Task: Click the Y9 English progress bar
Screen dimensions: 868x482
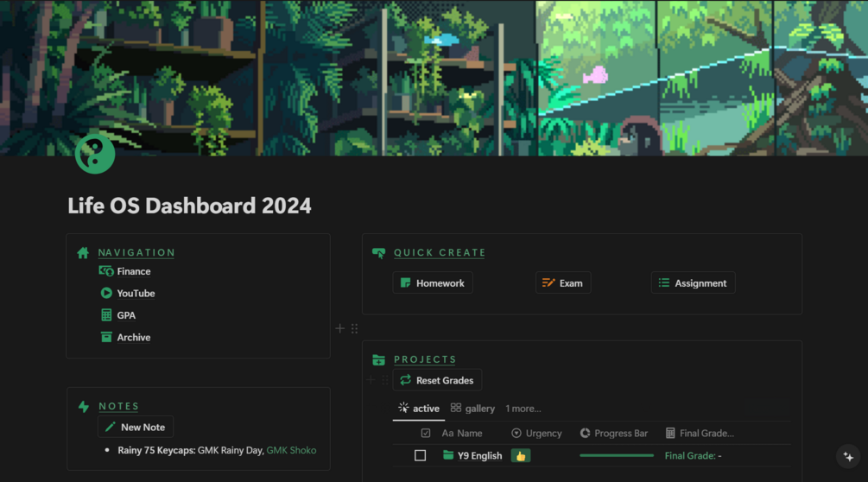Action: tap(617, 455)
